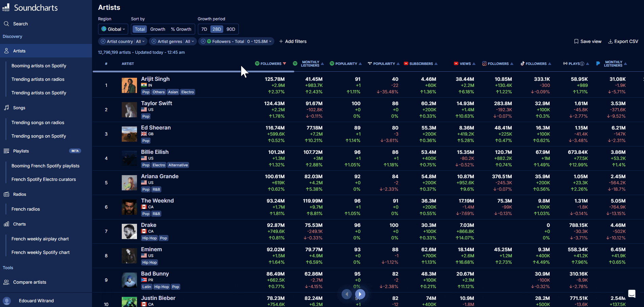Click the Save view bookmark icon
Screen dimensions: 644x307
pos(576,41)
